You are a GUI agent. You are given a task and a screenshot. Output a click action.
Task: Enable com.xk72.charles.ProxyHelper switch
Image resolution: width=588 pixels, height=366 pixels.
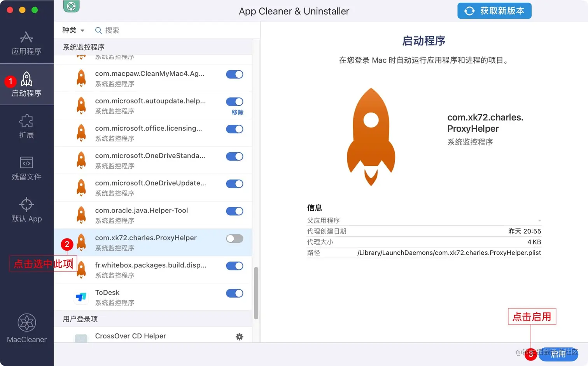(234, 239)
